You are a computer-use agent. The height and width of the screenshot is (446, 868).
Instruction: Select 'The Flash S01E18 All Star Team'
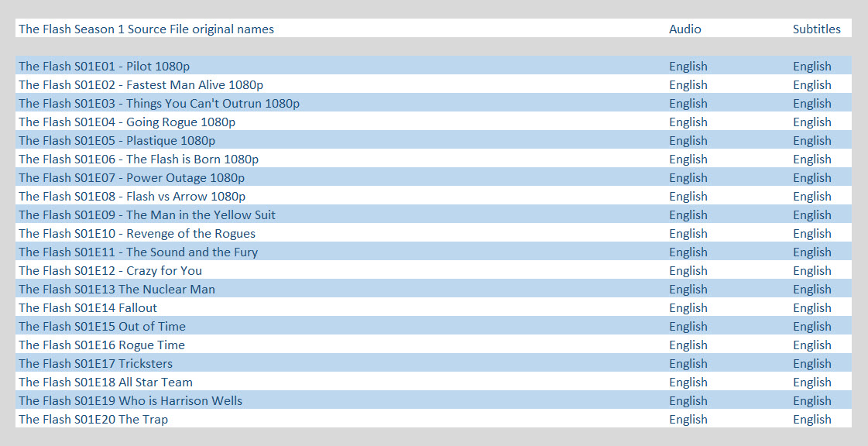pyautogui.click(x=105, y=382)
